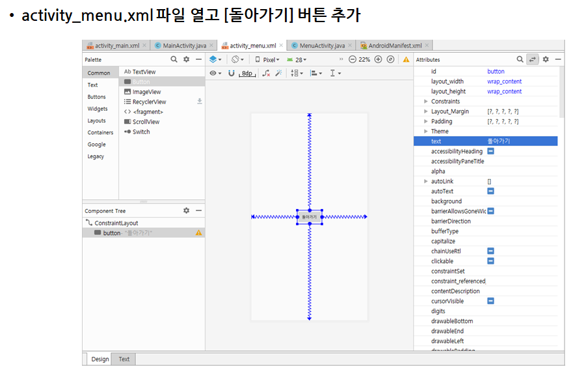Toggle view all attributes arrows icon
Viewport: 588px width, 366px height.
click(533, 59)
